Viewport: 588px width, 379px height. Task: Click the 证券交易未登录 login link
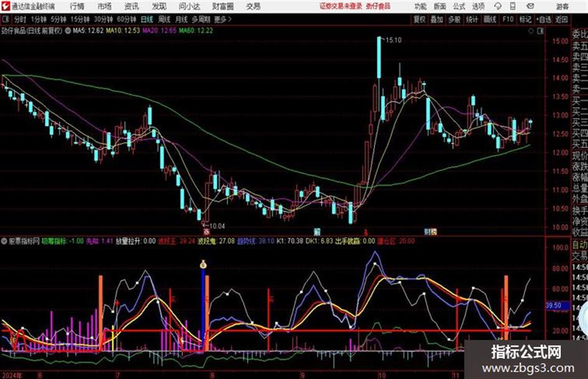(x=341, y=6)
